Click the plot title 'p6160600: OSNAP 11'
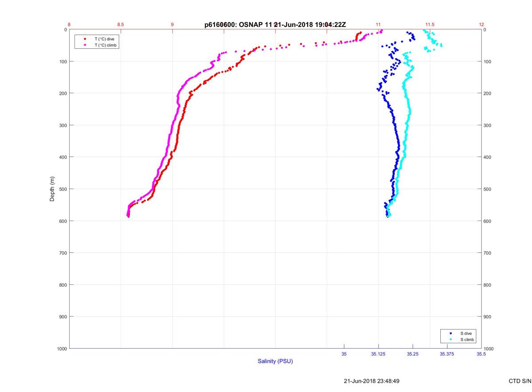The height and width of the screenshot is (392, 532). tap(237, 25)
